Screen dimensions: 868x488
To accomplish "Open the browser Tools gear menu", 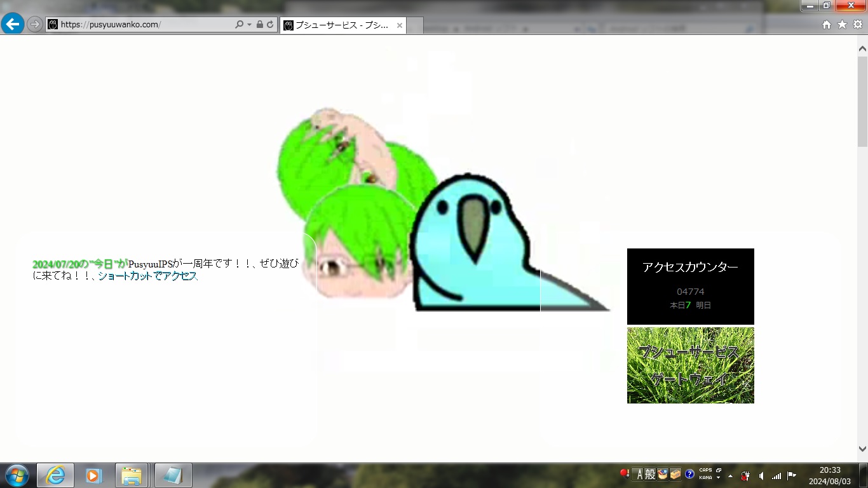I will [858, 25].
